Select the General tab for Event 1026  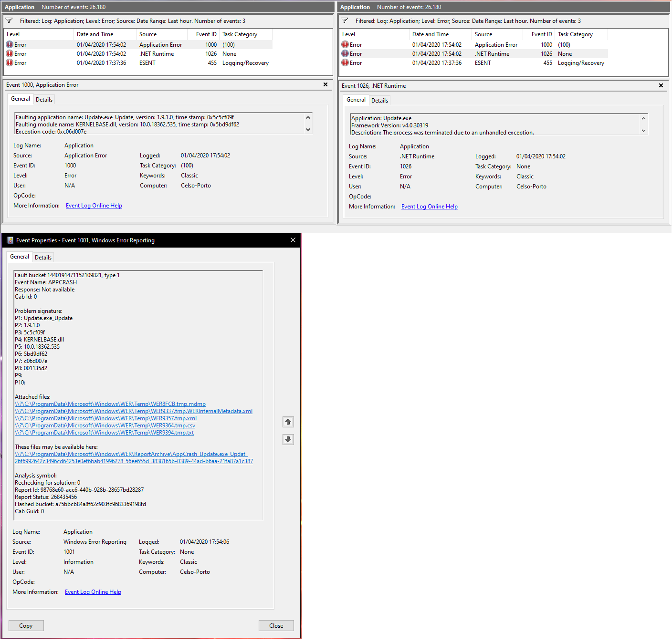click(x=356, y=100)
